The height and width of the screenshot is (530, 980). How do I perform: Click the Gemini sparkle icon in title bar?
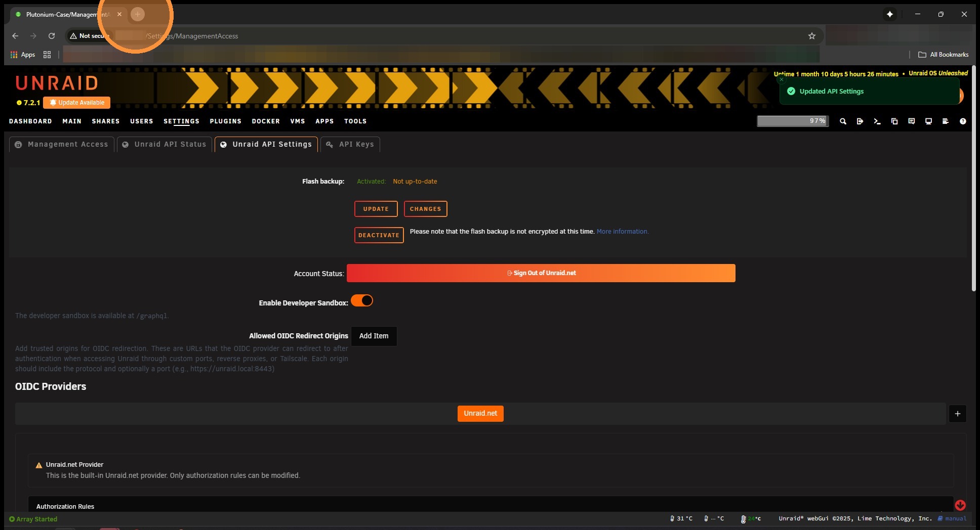coord(890,14)
